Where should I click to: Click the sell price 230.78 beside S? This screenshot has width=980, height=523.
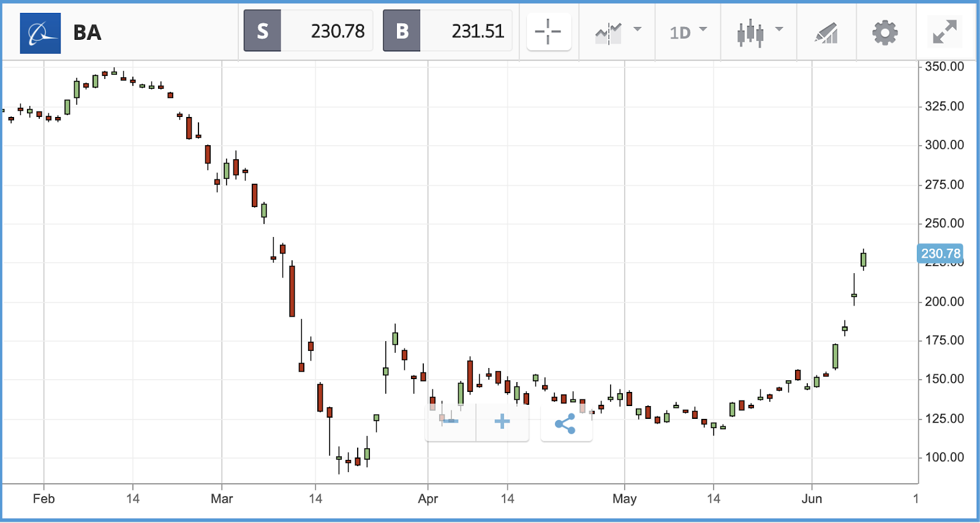tap(337, 31)
